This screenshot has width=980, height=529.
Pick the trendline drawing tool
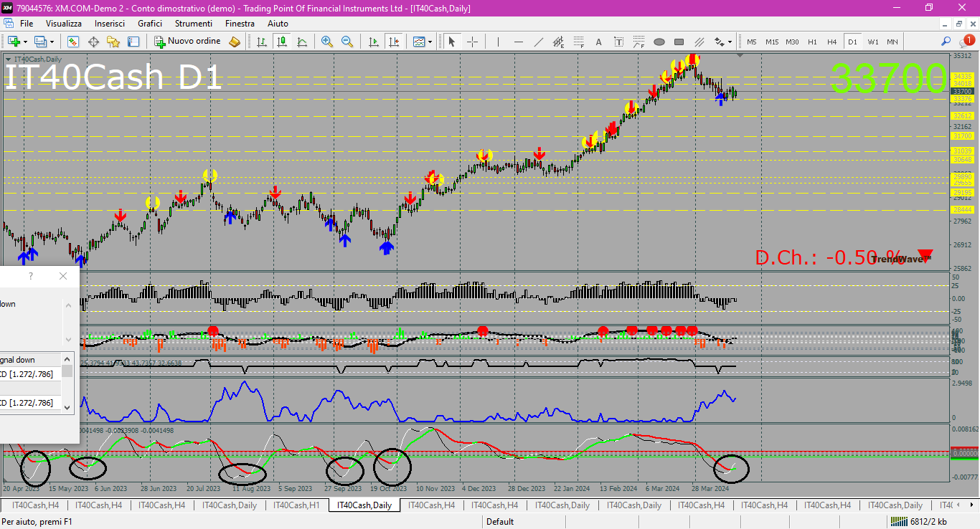(x=539, y=42)
